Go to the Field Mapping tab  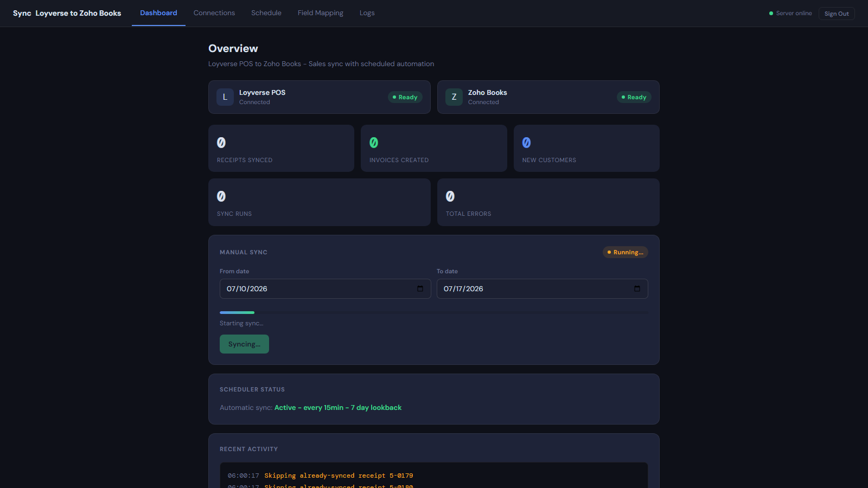[321, 13]
